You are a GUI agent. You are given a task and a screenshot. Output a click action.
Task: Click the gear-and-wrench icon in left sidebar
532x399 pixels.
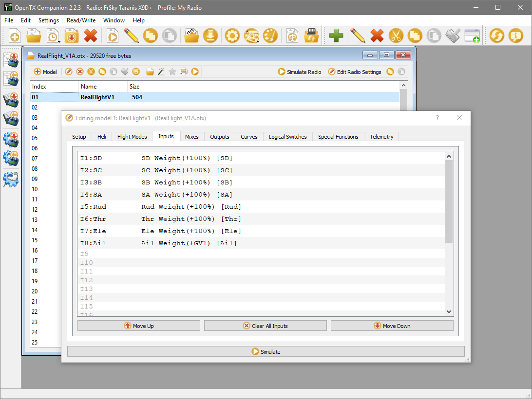(11, 180)
